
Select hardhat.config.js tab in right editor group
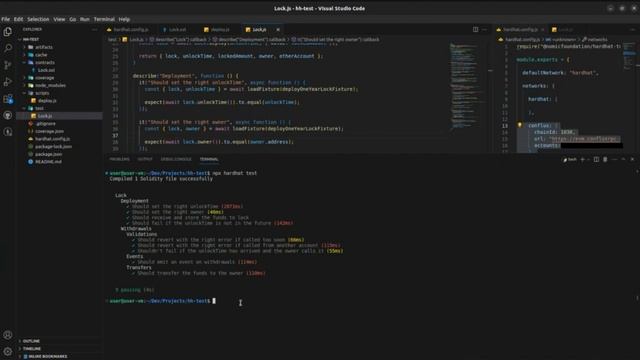pyautogui.click(x=520, y=29)
